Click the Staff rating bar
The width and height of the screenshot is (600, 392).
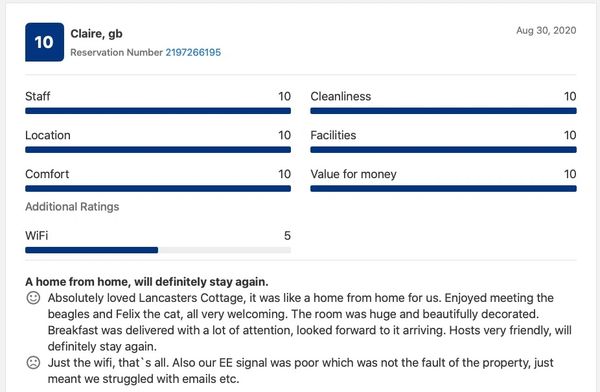pos(158,111)
